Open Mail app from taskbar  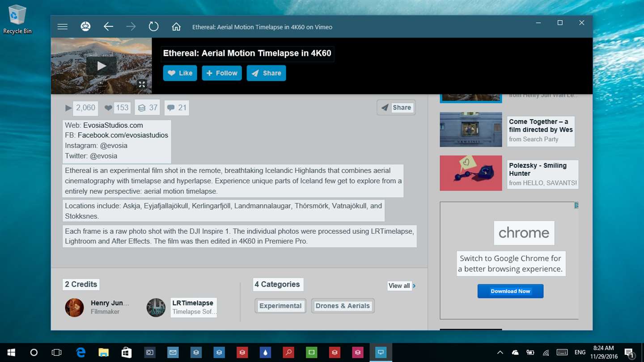[173, 353]
